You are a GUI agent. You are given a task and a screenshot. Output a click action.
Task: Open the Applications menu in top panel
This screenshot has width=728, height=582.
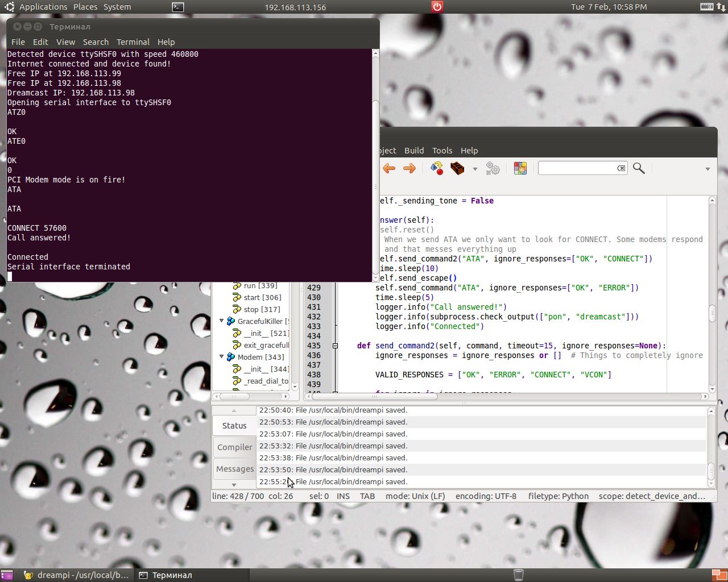tap(43, 7)
